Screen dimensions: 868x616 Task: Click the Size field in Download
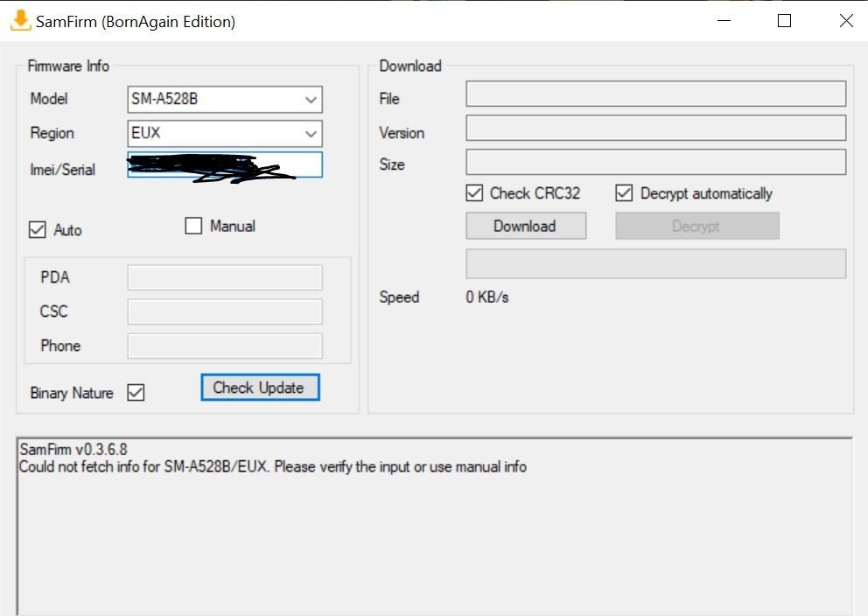(656, 162)
